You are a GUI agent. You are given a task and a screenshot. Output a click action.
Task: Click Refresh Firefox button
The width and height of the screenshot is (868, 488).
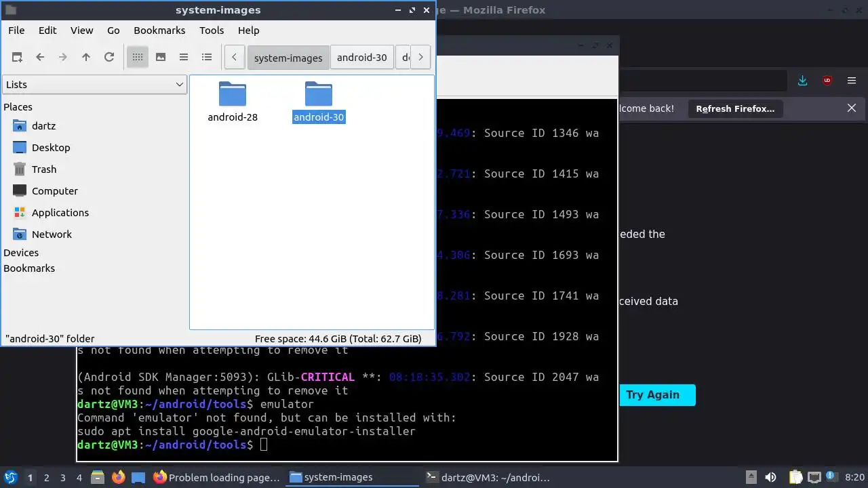(x=735, y=108)
